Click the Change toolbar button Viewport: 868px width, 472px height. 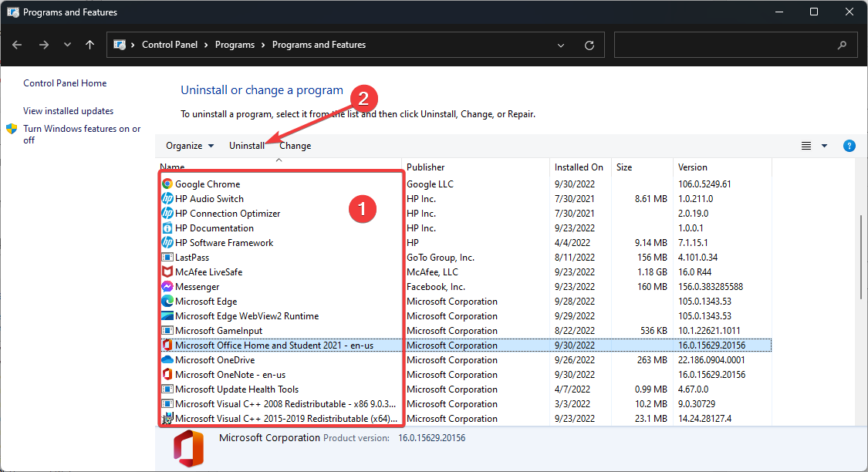[x=295, y=146]
